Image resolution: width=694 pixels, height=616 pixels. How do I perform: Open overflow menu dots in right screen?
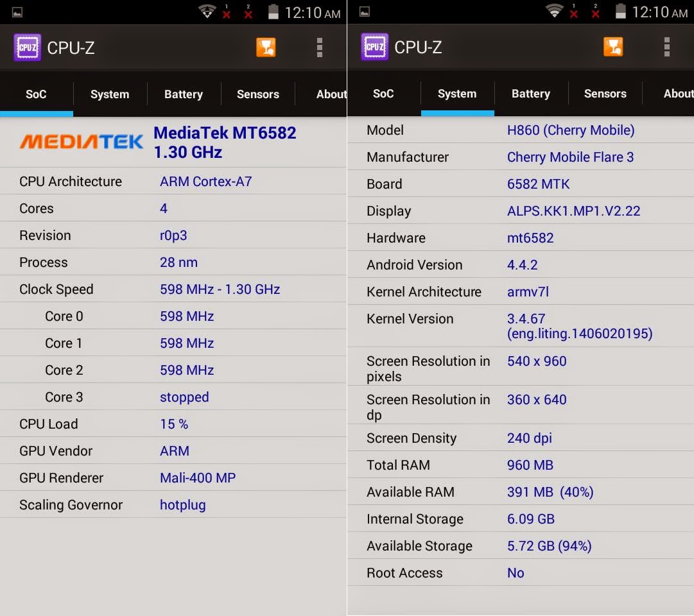coord(666,47)
